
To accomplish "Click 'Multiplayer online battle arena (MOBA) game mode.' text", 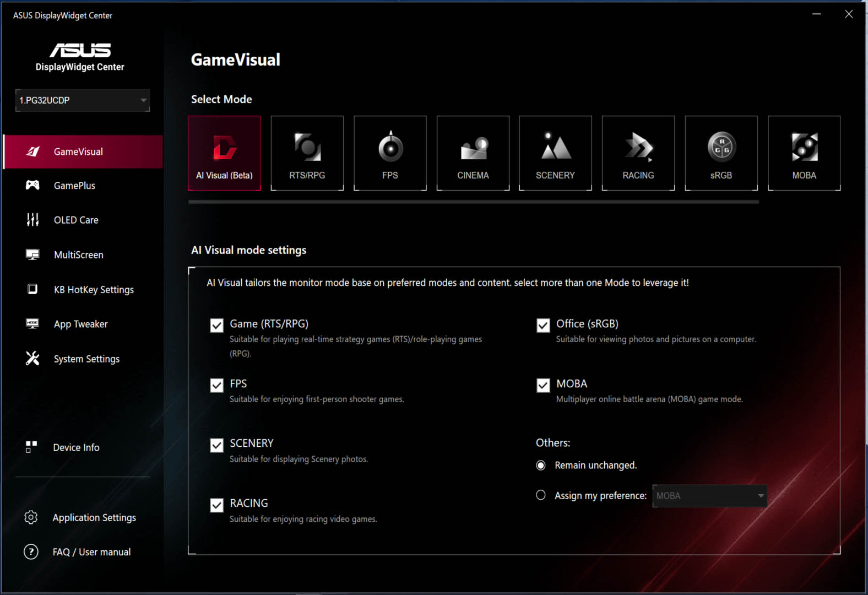I will [649, 399].
